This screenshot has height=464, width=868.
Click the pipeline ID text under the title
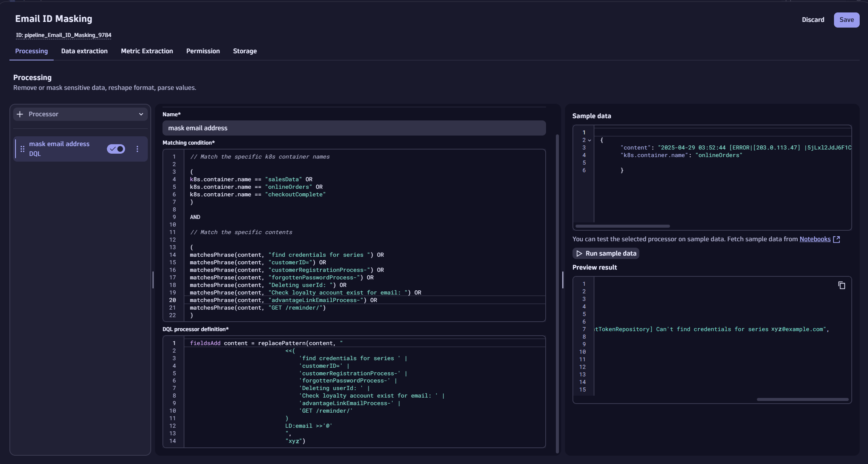63,35
